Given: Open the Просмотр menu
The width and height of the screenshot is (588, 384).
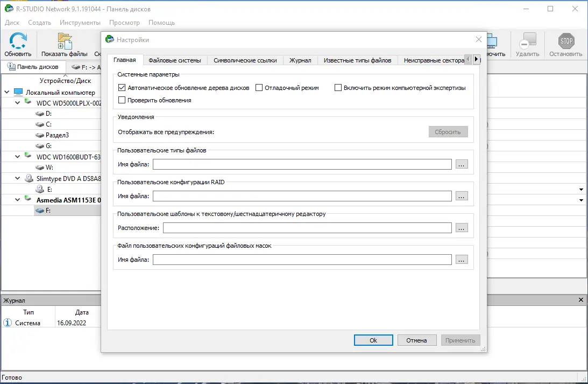Looking at the screenshot, I should tap(124, 23).
